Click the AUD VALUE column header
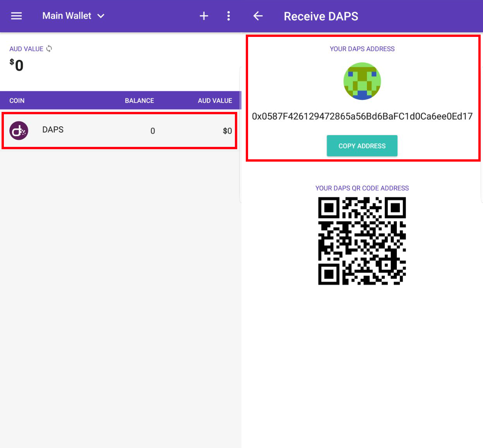This screenshot has width=483, height=448. (215, 101)
